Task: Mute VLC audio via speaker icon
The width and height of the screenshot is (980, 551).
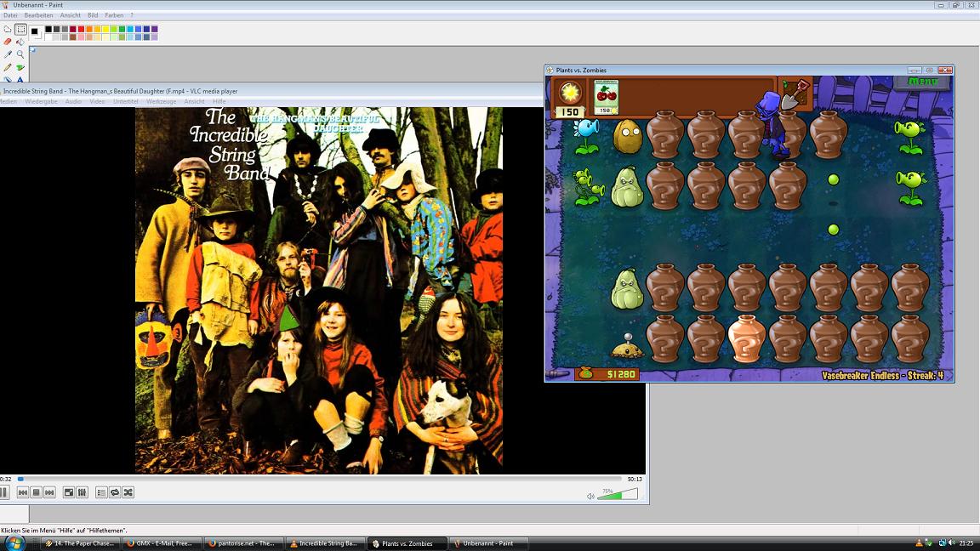Action: (590, 496)
